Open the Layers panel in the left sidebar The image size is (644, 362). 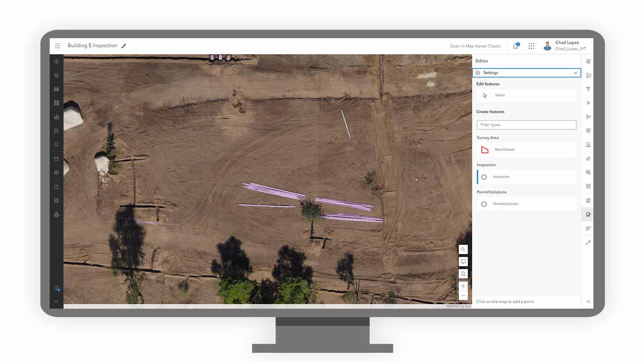pyautogui.click(x=56, y=75)
